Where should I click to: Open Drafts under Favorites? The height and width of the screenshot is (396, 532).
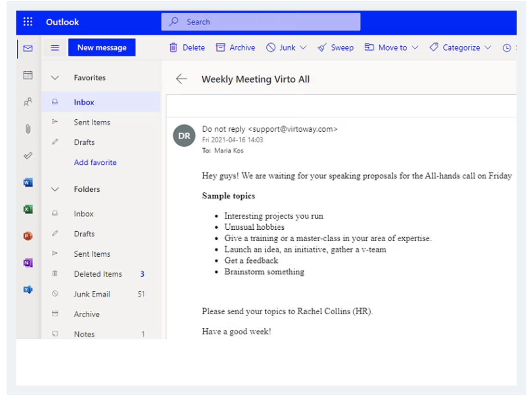pos(101,142)
